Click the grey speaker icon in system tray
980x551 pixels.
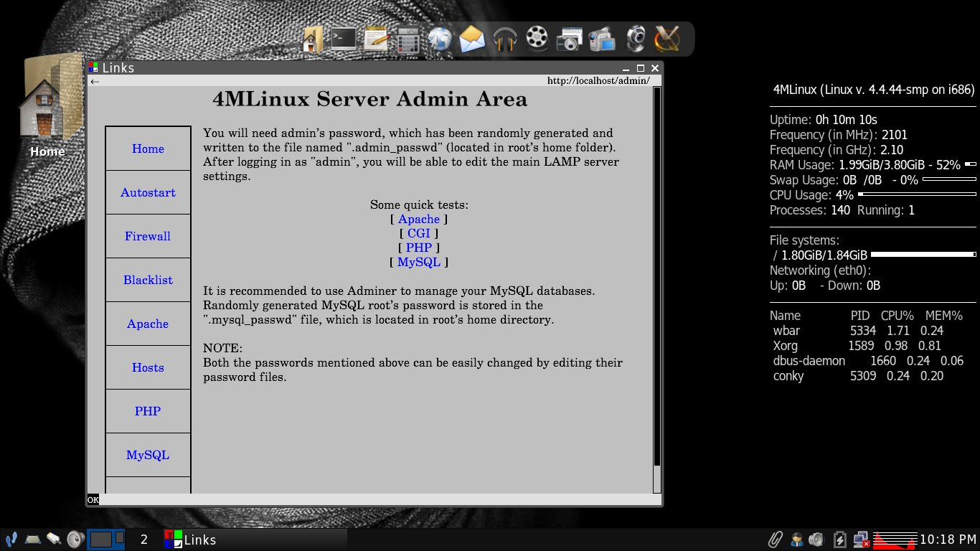point(817,539)
